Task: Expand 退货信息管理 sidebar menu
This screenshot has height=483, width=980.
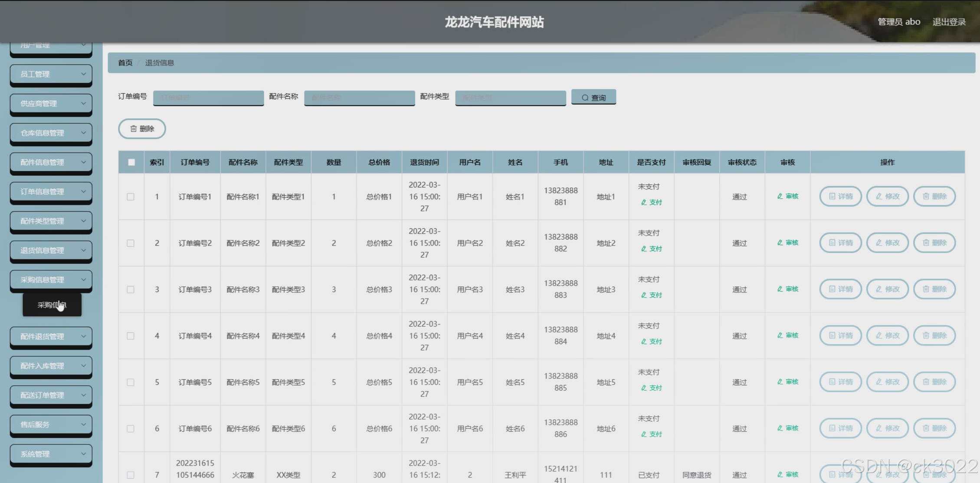Action: click(51, 250)
